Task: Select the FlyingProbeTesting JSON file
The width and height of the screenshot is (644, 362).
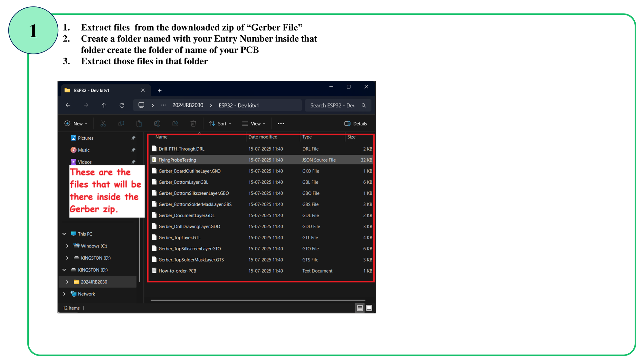Action: (x=261, y=160)
